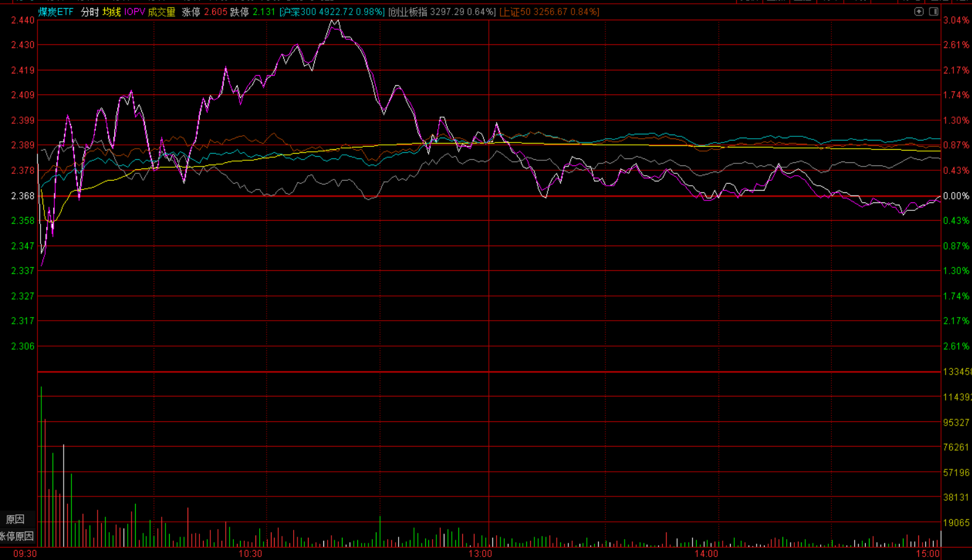Click the 3.04% top percentage label
The image size is (972, 560).
pyautogui.click(x=956, y=20)
